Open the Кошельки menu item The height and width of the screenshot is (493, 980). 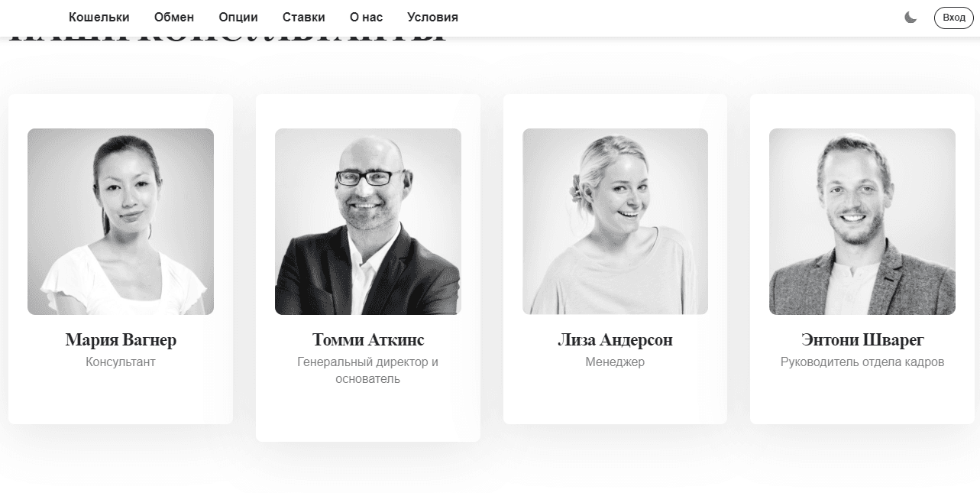coord(99,17)
